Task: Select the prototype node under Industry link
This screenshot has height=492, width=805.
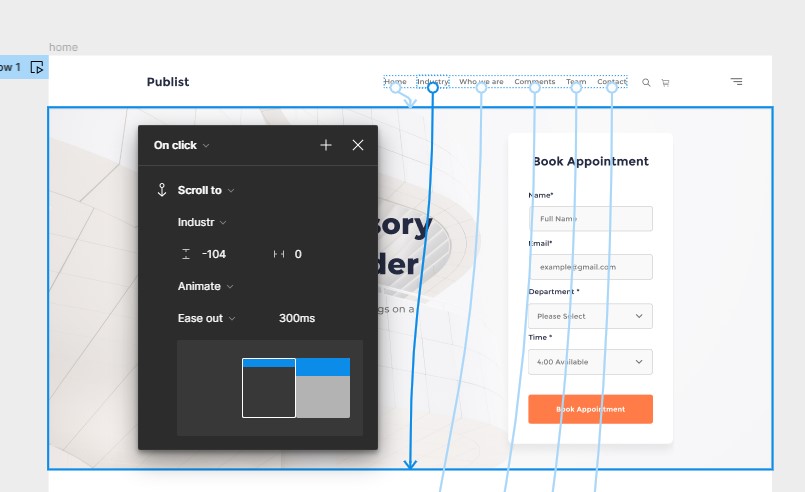Action: pos(433,88)
